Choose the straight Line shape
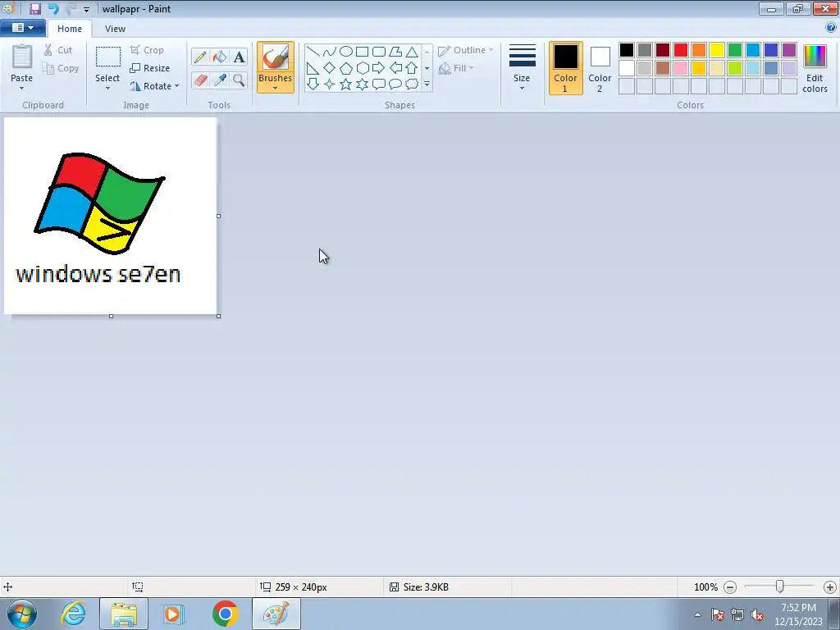 click(313, 52)
